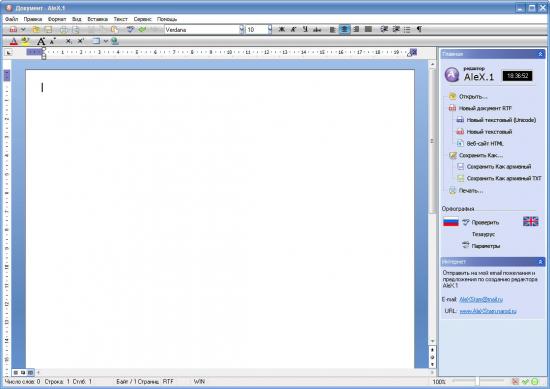This screenshot has height=389, width=550.
Task: Click the spell check toolbar icon
Action: click(x=130, y=30)
